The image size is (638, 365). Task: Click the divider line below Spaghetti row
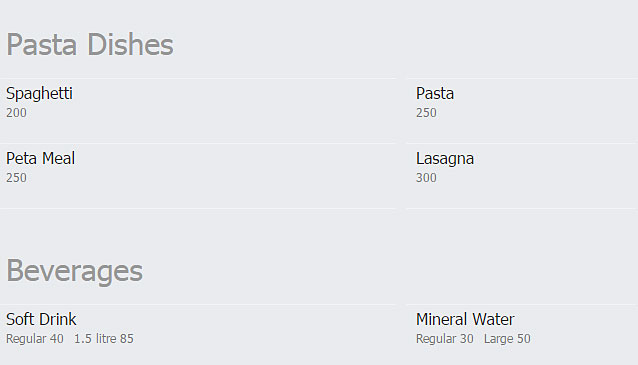pos(198,143)
